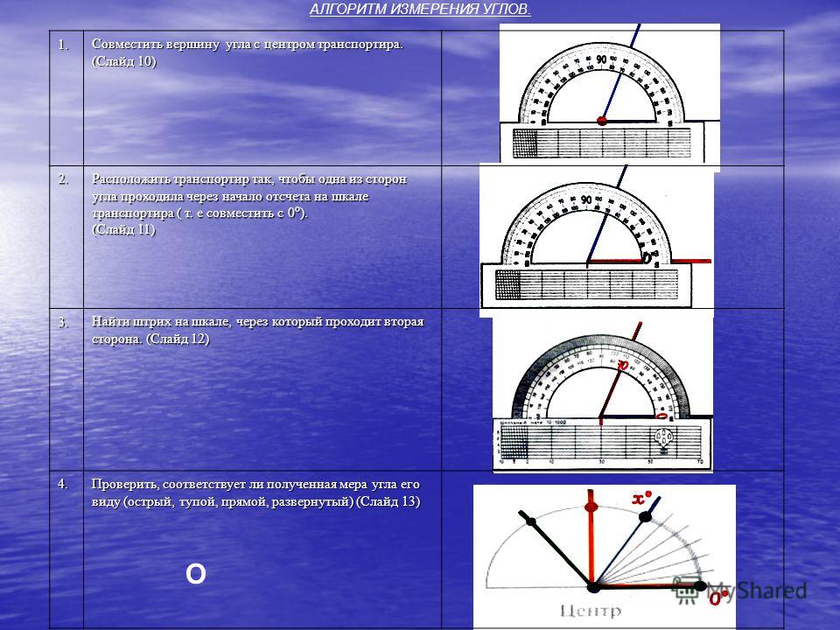Click the white letter "O" in row 4

click(195, 574)
